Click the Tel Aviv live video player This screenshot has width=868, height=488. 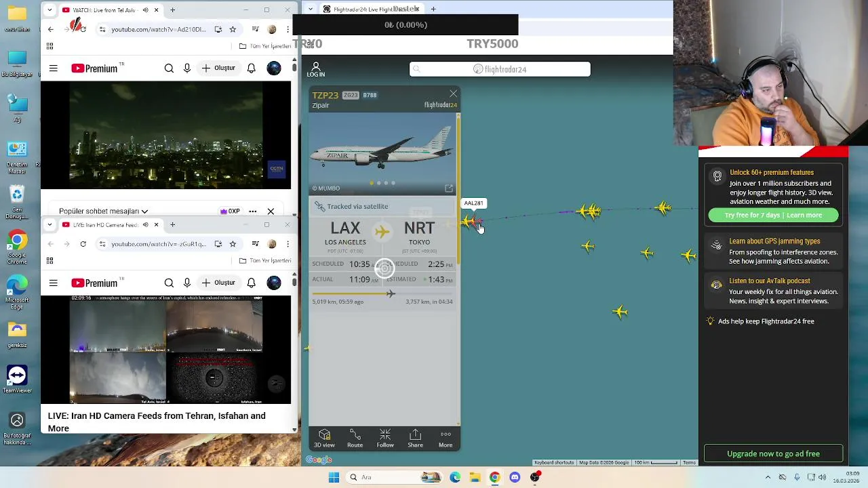point(166,136)
